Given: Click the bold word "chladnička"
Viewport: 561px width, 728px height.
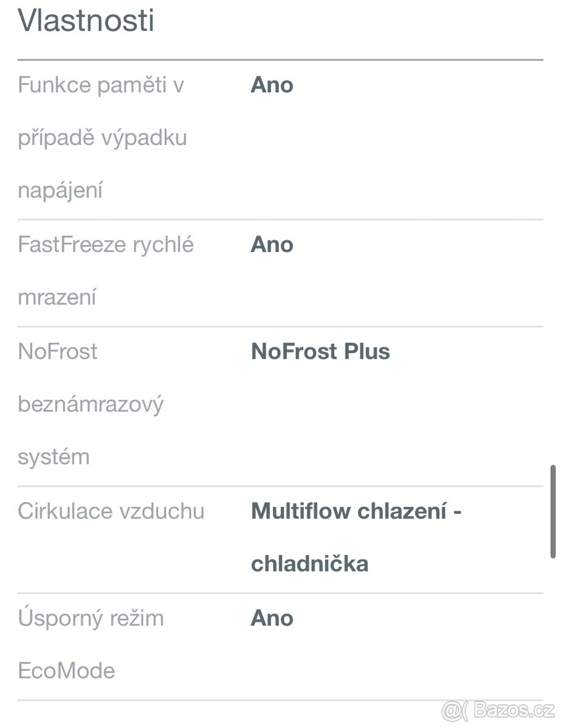Looking at the screenshot, I should click(309, 564).
